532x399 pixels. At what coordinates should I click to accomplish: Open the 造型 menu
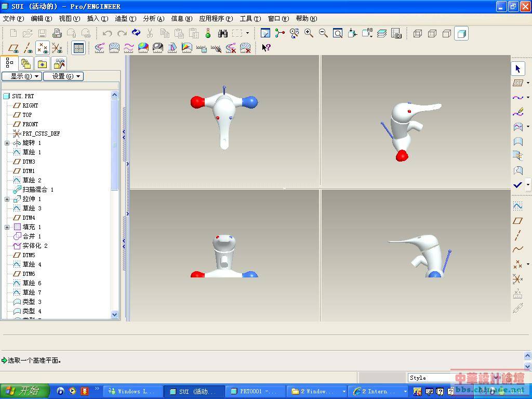click(x=126, y=18)
